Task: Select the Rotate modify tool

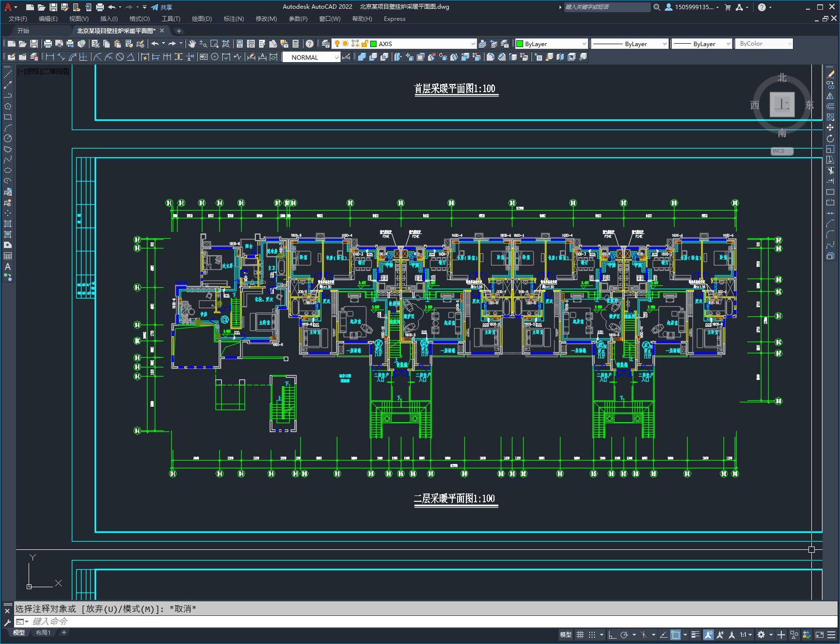Action: click(830, 138)
